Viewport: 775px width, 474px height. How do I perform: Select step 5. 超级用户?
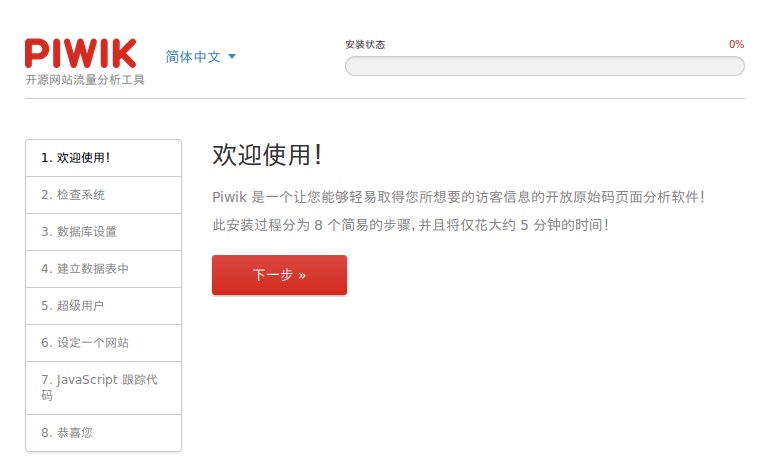pos(103,306)
